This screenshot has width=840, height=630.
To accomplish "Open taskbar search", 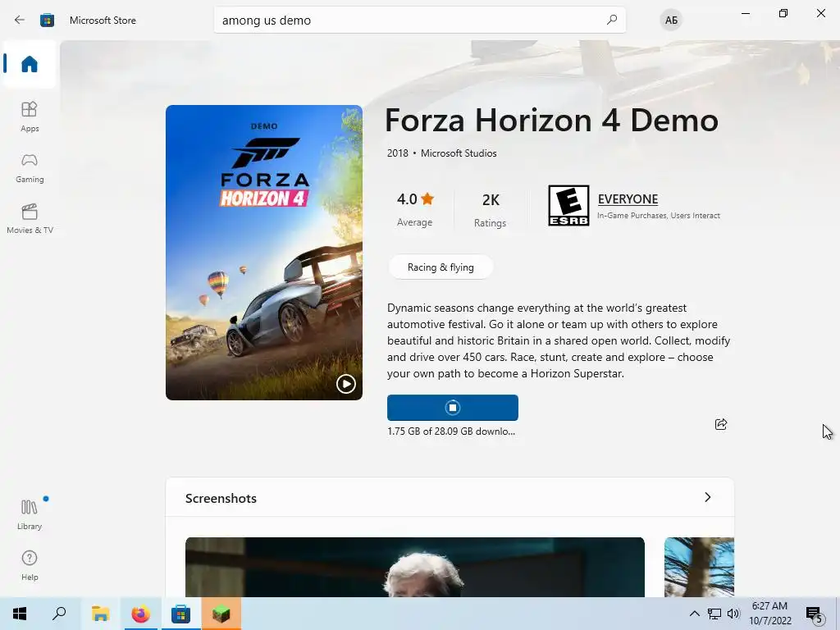I will point(59,614).
